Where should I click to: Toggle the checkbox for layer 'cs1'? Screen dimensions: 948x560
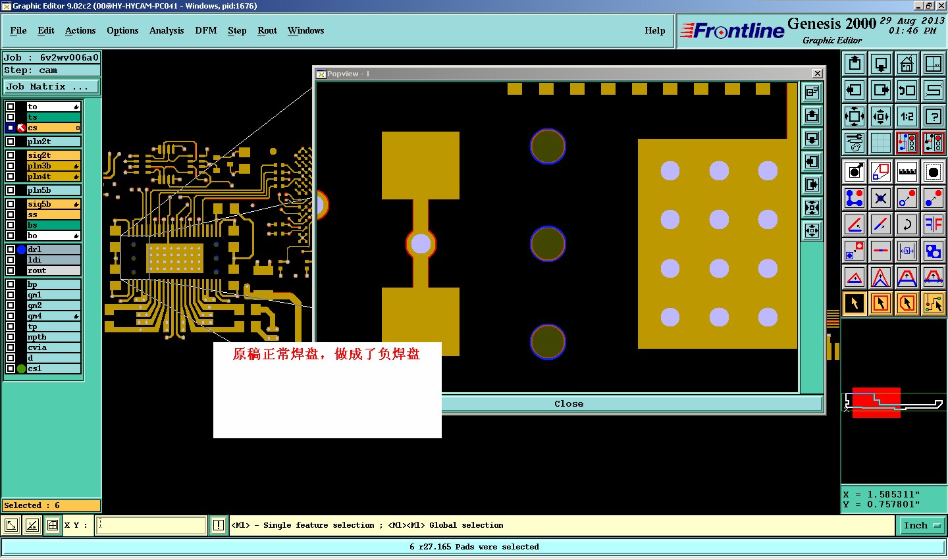click(11, 369)
